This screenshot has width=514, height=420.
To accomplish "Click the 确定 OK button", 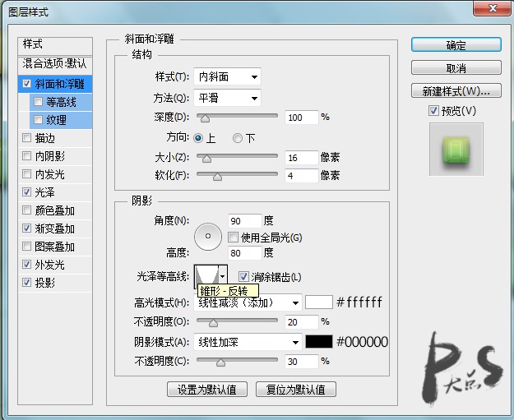I will point(456,44).
